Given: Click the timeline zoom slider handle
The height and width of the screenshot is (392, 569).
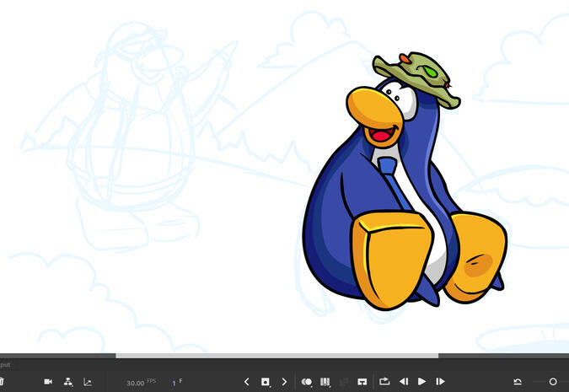Looking at the screenshot, I should click(553, 382).
